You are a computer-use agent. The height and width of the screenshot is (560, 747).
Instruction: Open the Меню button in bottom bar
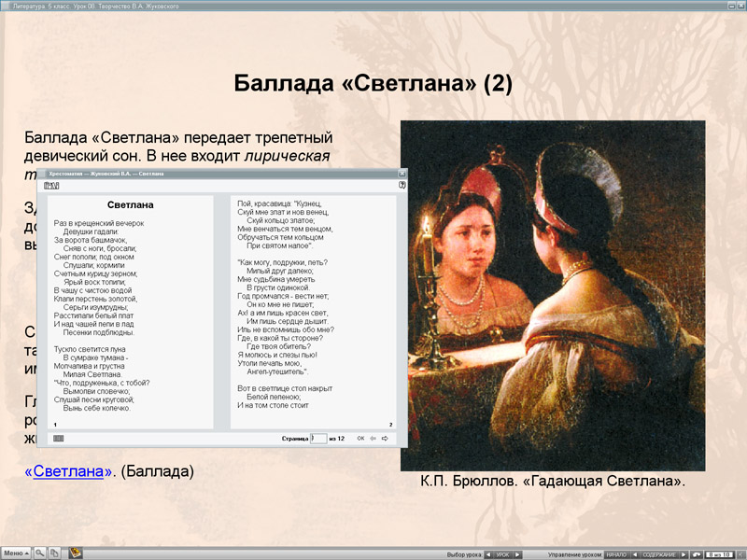[x=17, y=553]
